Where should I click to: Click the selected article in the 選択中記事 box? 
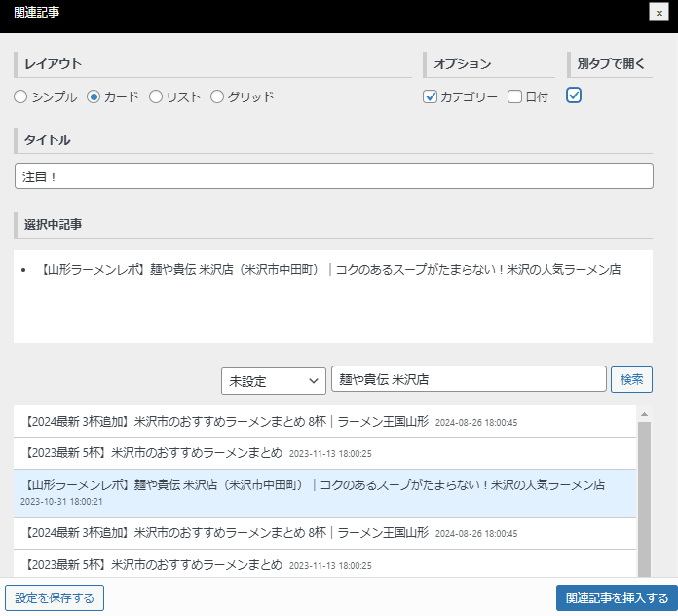(330, 269)
